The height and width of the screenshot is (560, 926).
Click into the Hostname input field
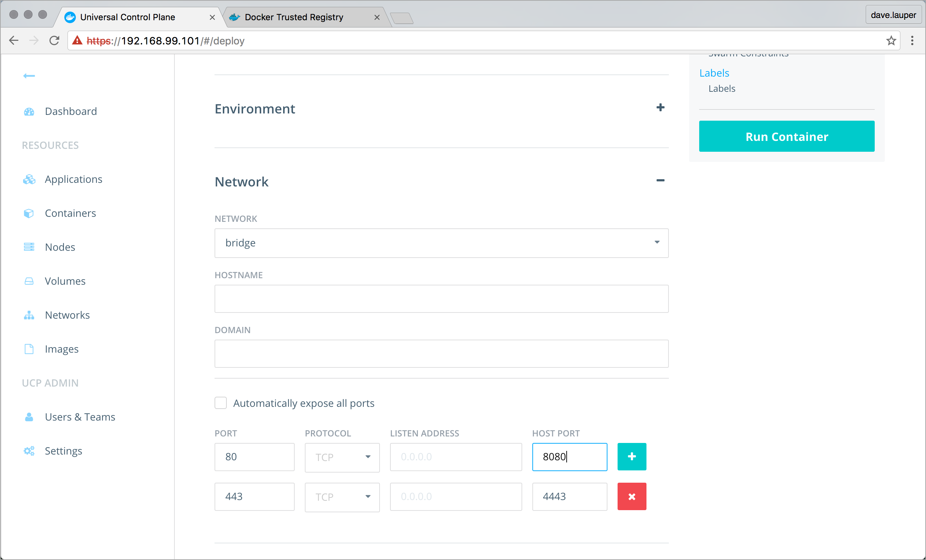coord(441,299)
